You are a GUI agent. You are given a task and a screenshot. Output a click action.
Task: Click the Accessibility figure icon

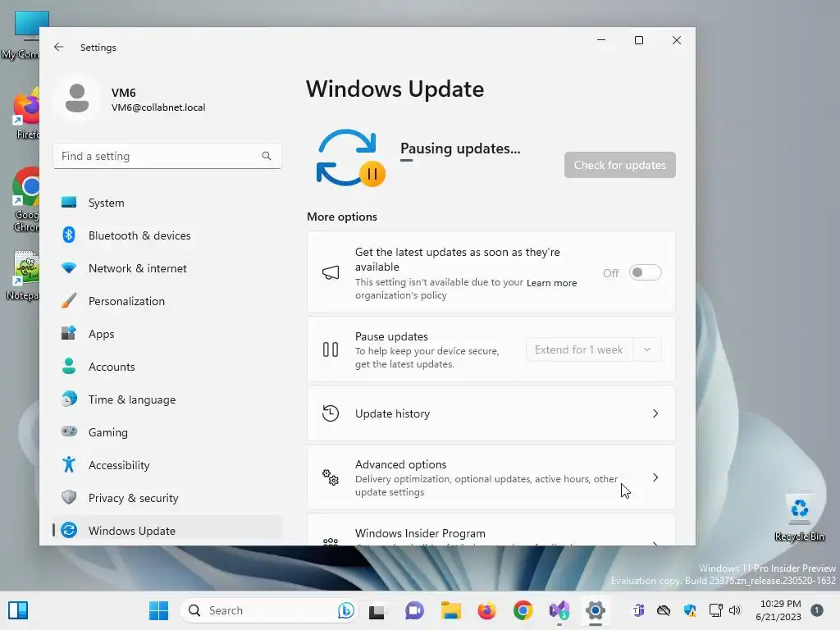point(69,464)
